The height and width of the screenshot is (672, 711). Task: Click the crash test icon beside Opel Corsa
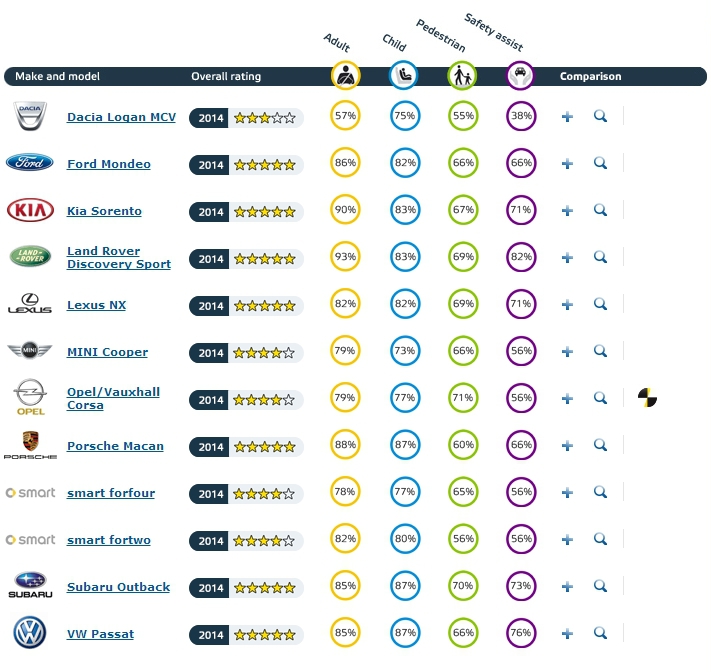click(647, 398)
